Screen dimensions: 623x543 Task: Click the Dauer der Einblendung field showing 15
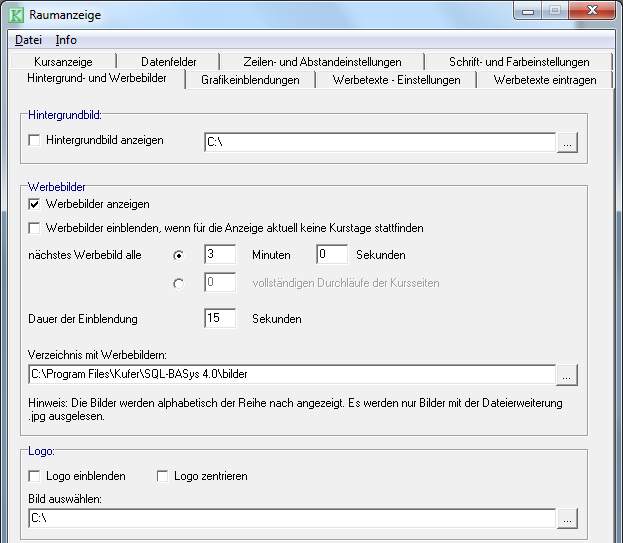[x=220, y=318]
